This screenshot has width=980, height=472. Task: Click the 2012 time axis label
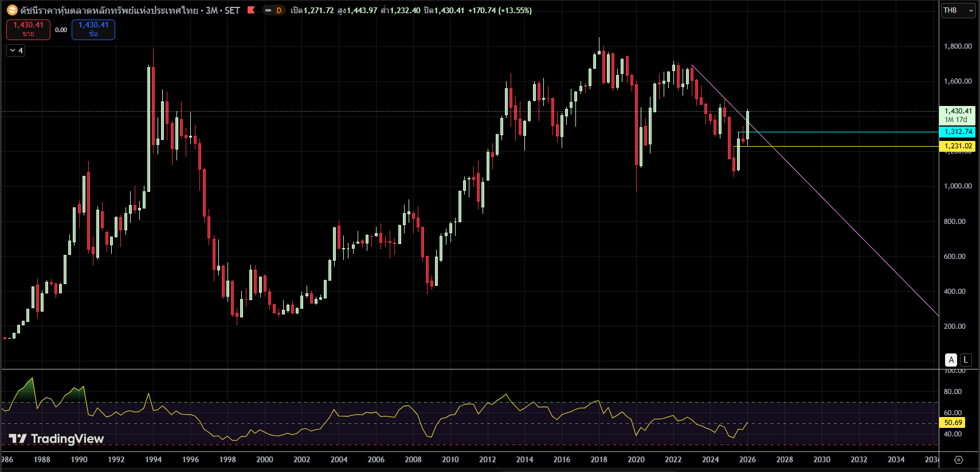point(488,459)
